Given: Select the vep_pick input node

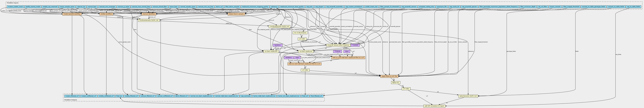Looking at the screenshot, I should (309, 7).
